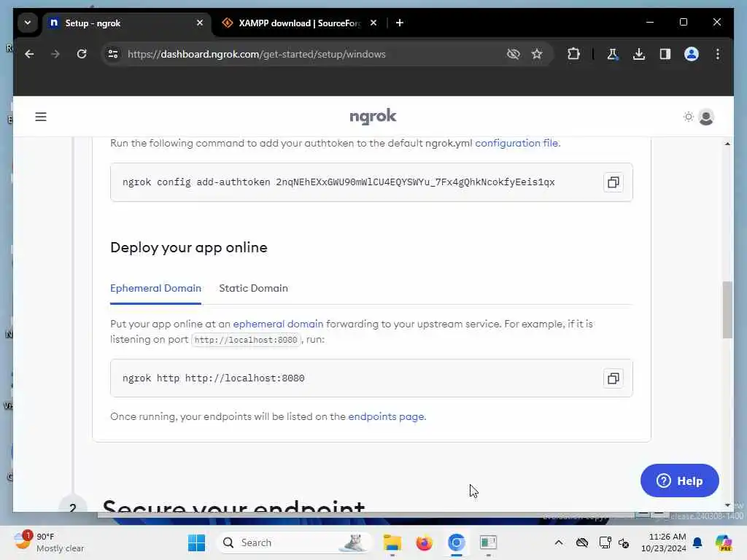
Task: Click the ngrok http http://localhost:8080 command text
Action: (x=214, y=378)
